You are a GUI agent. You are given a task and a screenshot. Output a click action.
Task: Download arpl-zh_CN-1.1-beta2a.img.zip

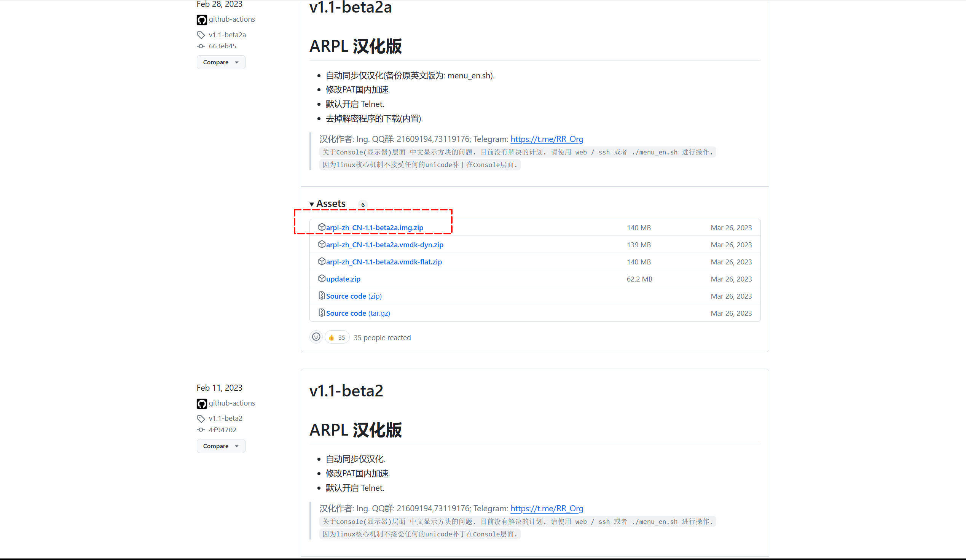(375, 228)
